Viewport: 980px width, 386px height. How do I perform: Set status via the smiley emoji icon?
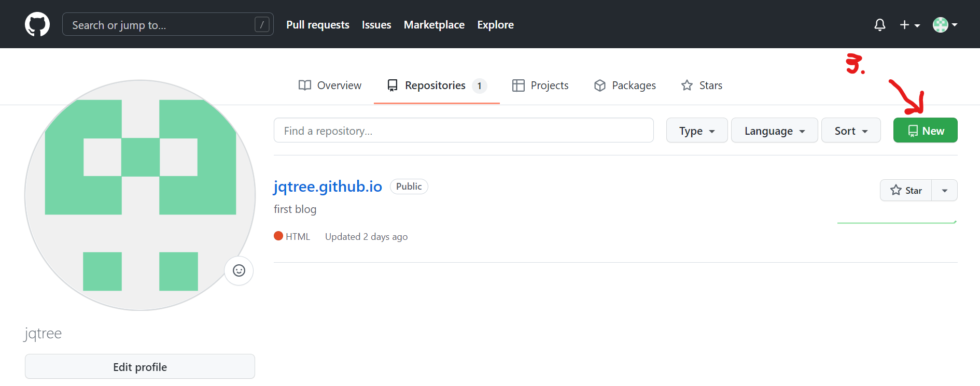point(239,270)
